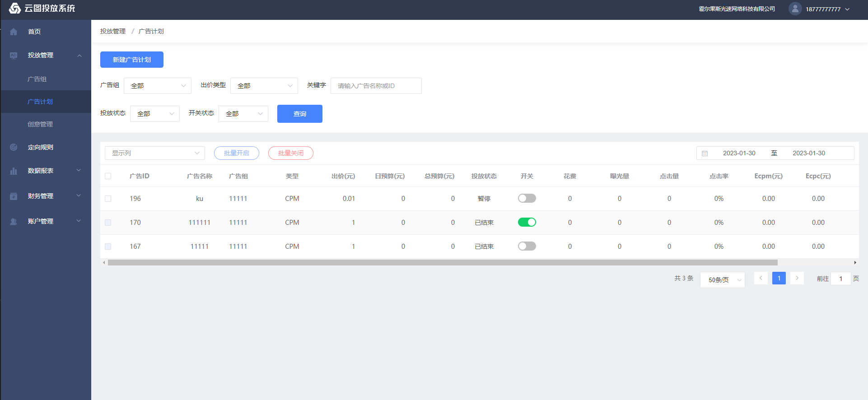Screen dimensions: 868x400
Task: Open the 开关状态 filter dropdown
Action: (243, 114)
